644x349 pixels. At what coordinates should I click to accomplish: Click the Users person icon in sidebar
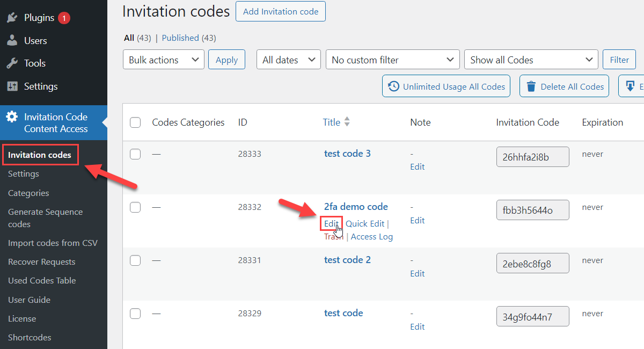[x=12, y=41]
